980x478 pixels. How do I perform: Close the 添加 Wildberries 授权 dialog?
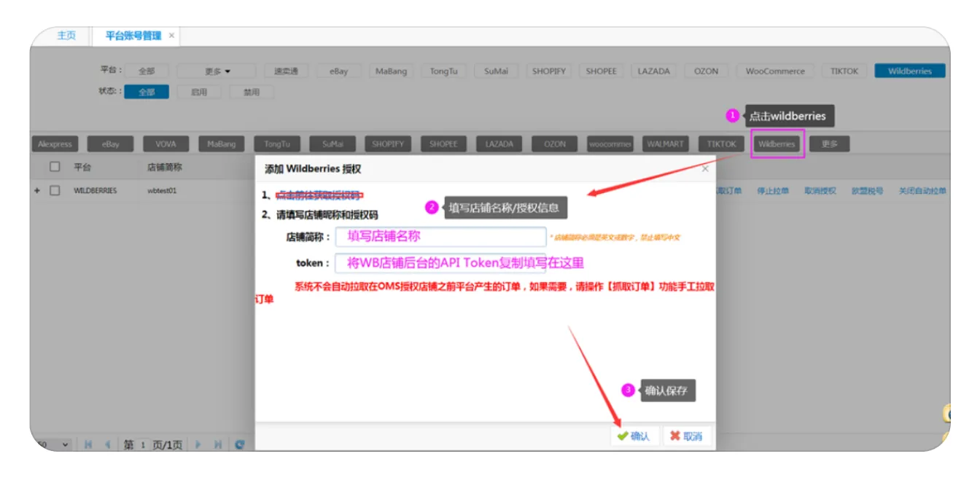705,168
